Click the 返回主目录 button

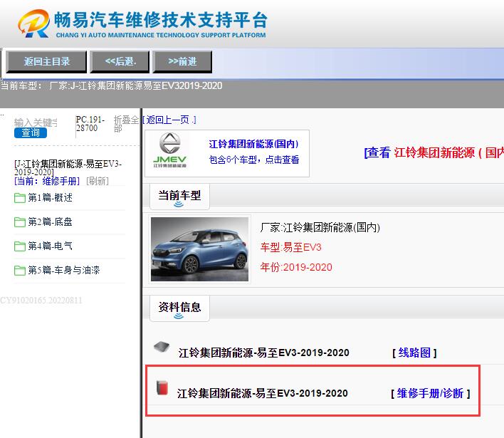coord(46,61)
